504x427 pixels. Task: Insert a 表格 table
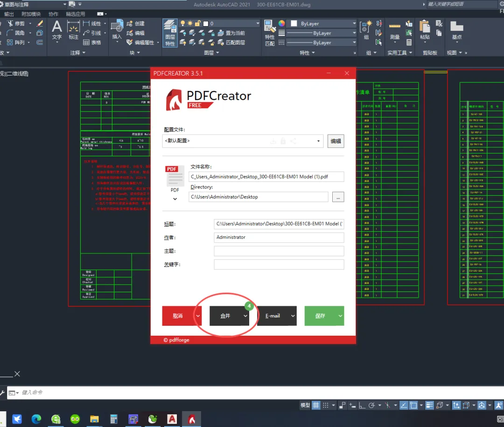[x=92, y=42]
